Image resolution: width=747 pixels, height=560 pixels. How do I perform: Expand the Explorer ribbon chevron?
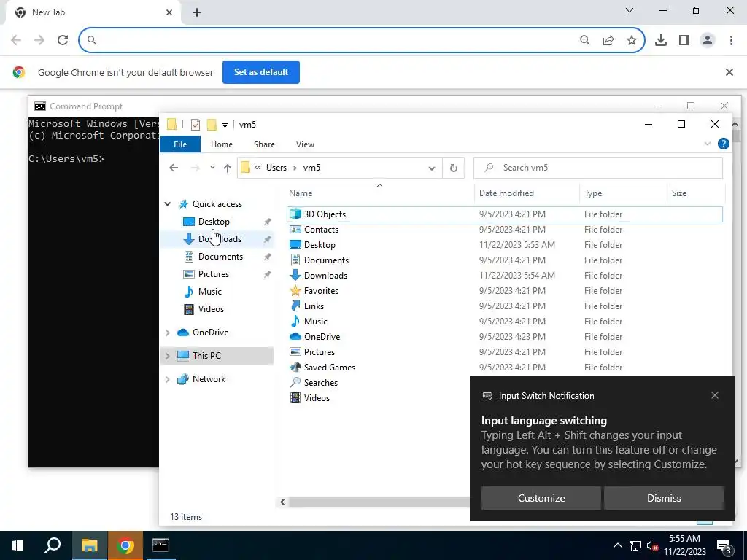708,144
